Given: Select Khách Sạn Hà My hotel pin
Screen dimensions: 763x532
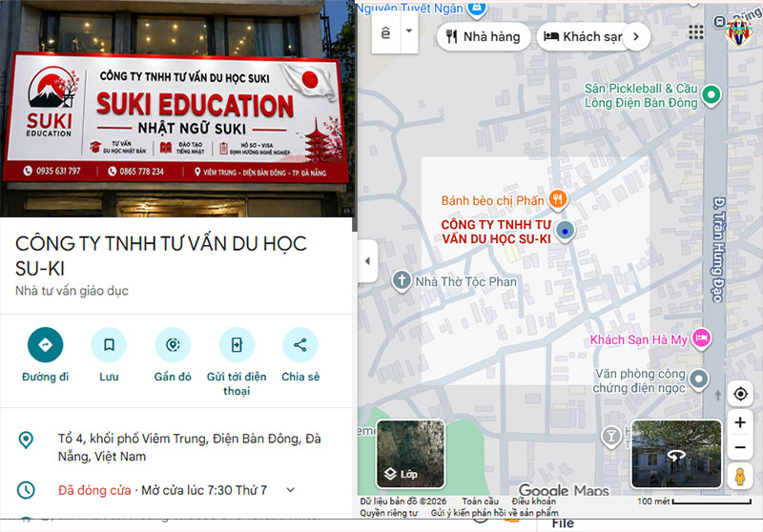Looking at the screenshot, I should [701, 338].
